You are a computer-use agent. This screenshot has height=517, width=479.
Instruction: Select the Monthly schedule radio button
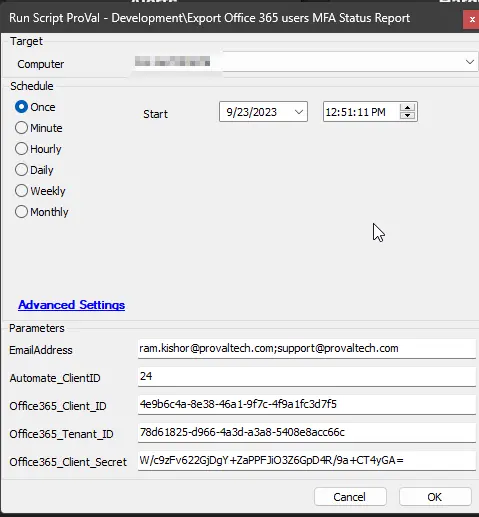click(21, 212)
